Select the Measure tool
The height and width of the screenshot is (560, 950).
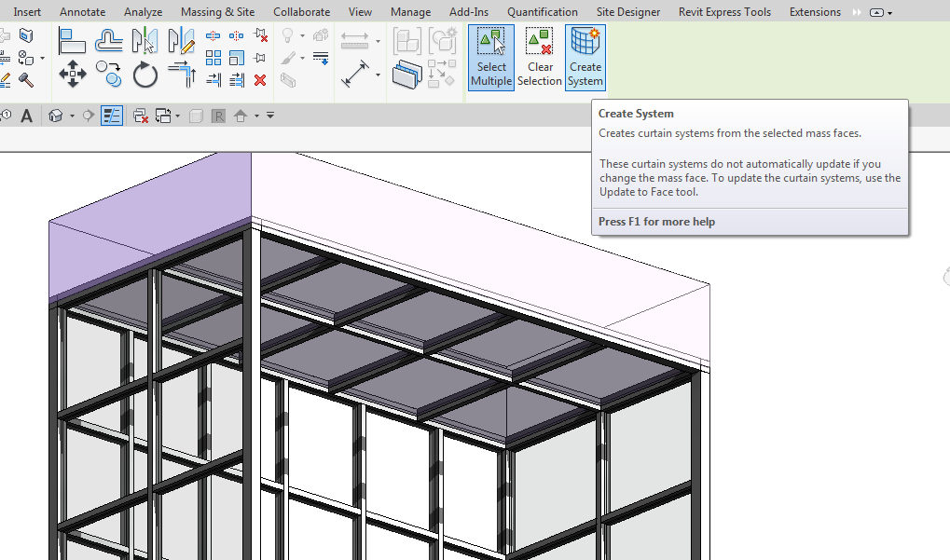pos(355,74)
